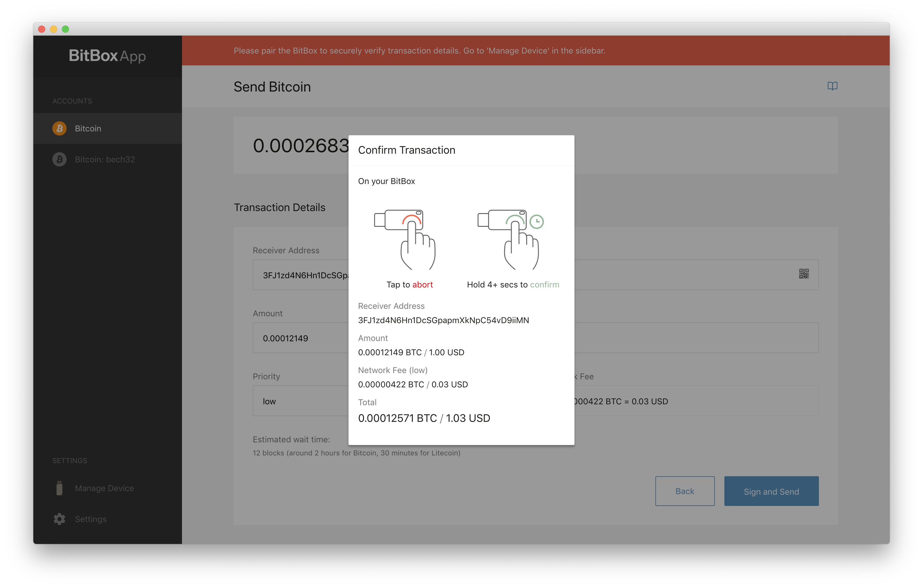The image size is (923, 588).
Task: Click the Back button
Action: [685, 491]
